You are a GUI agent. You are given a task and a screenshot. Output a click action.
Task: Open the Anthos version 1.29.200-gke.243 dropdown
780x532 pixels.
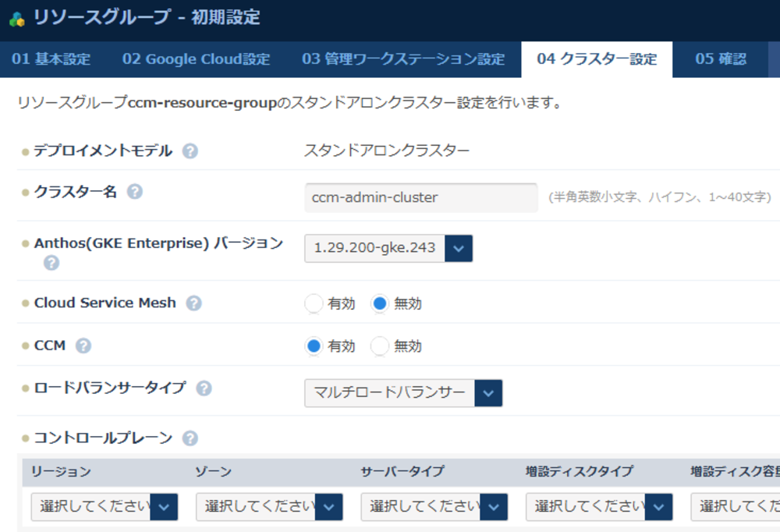click(x=388, y=248)
